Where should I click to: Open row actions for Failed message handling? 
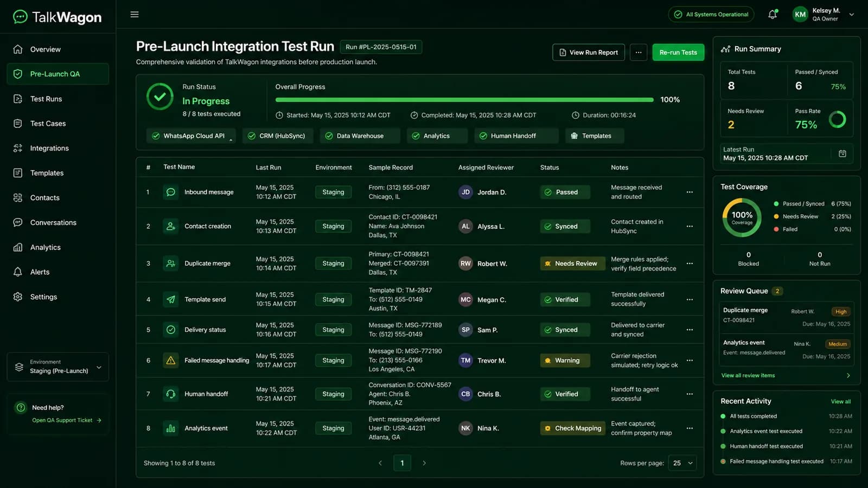tap(690, 360)
